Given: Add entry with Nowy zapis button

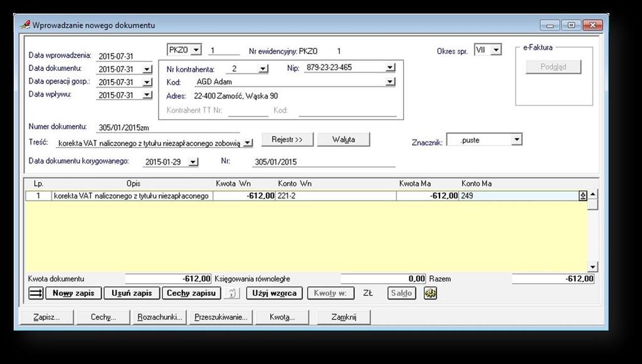Looking at the screenshot, I should (x=73, y=293).
